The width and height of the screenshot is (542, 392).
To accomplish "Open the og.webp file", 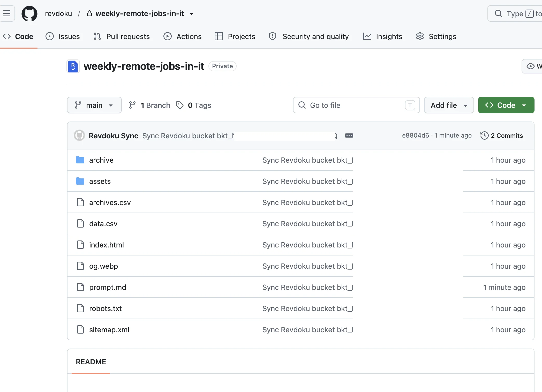I will coord(103,266).
